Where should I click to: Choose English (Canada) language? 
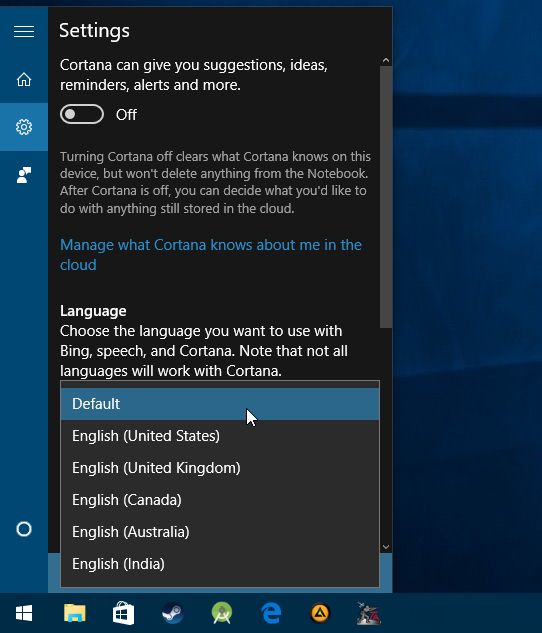coord(220,500)
